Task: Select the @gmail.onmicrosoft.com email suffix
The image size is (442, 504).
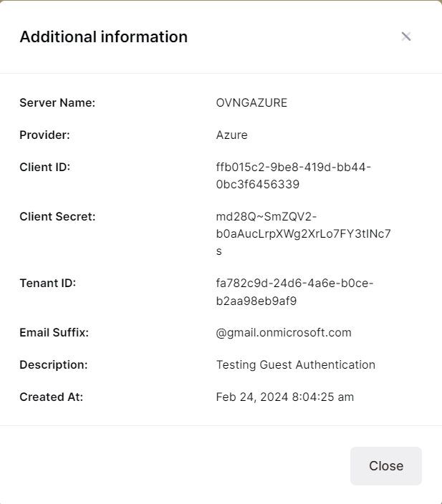Action: coord(284,332)
